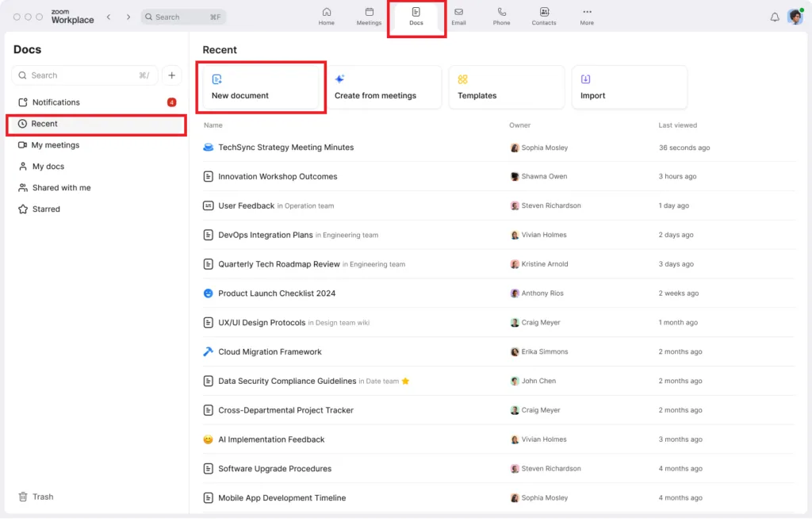The image size is (812, 522).
Task: Open the Templates gallery
Action: (507, 87)
